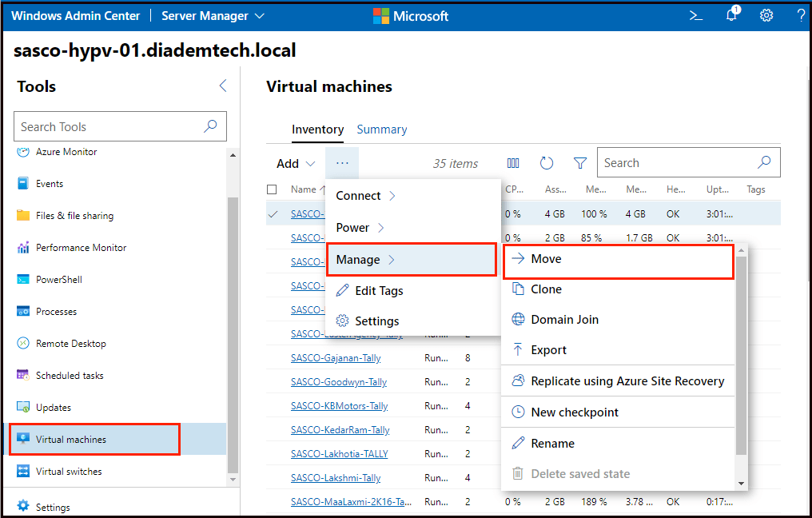Refresh the virtual machines list
812x518 pixels.
point(547,162)
